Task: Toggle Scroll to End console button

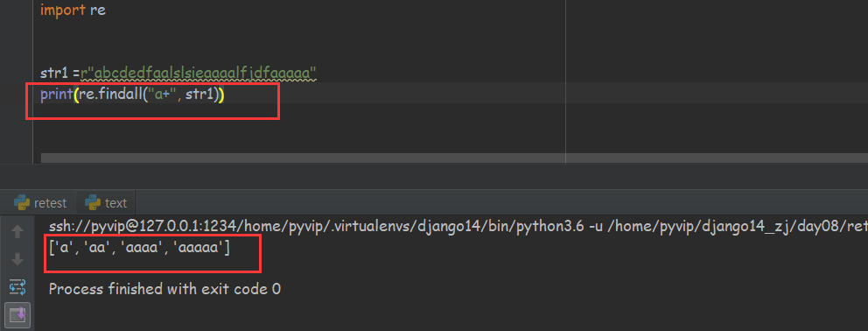Action: [17, 314]
